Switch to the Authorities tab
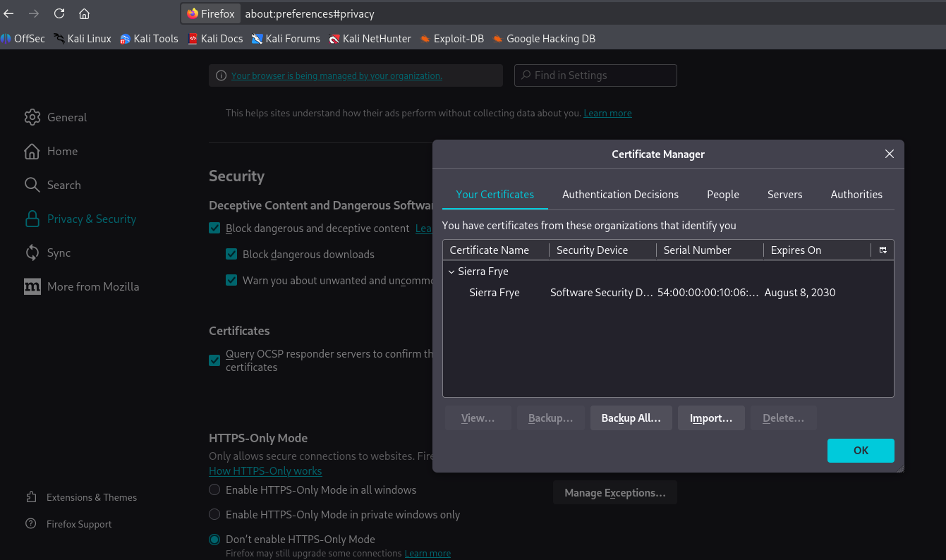The height and width of the screenshot is (560, 946). (856, 194)
